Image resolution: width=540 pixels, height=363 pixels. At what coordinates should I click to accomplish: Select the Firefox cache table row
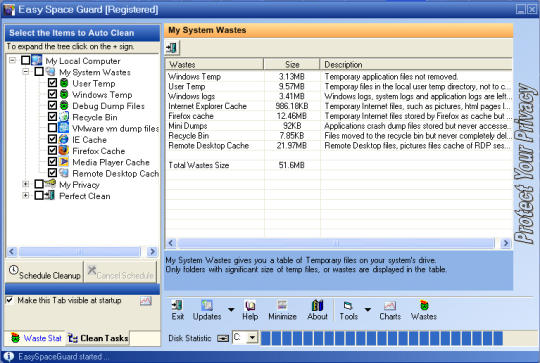339,116
